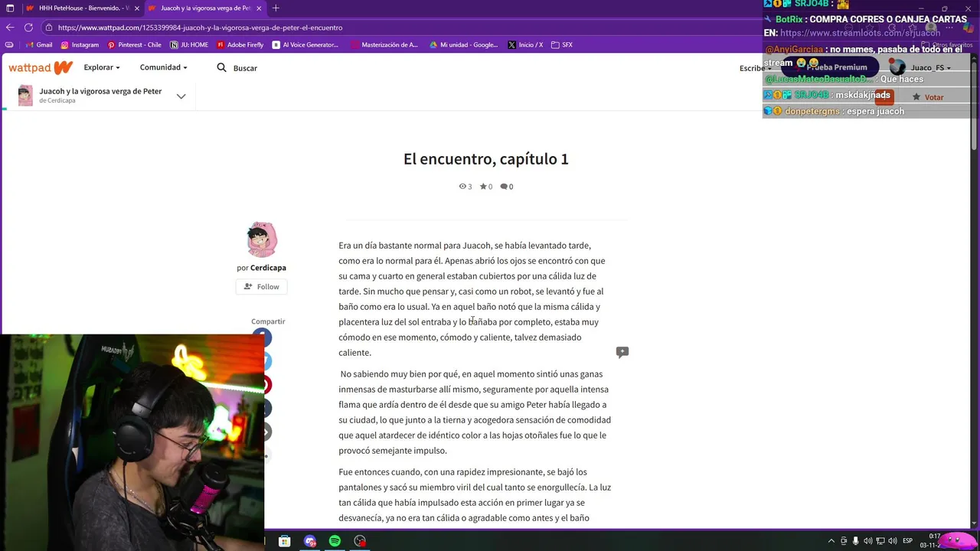Viewport: 980px width, 551px height.
Task: Reload the page with the refresh icon
Action: [28, 28]
